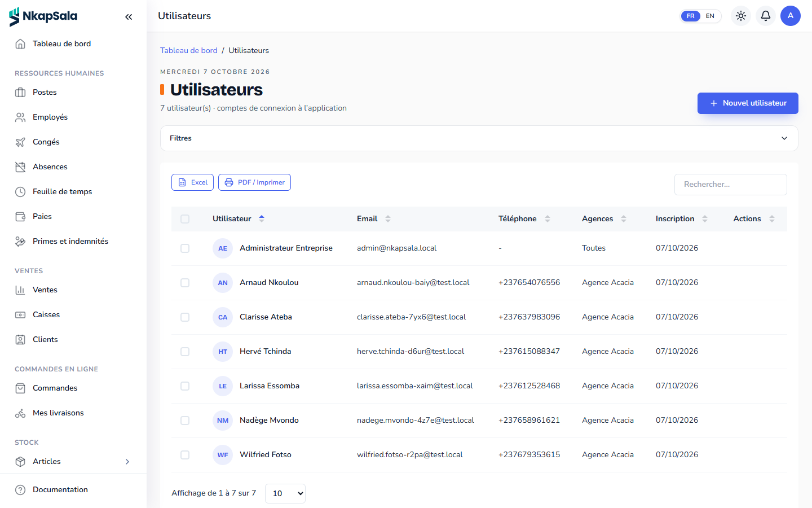The image size is (812, 508).
Task: Export the list to Excel
Action: coord(192,182)
